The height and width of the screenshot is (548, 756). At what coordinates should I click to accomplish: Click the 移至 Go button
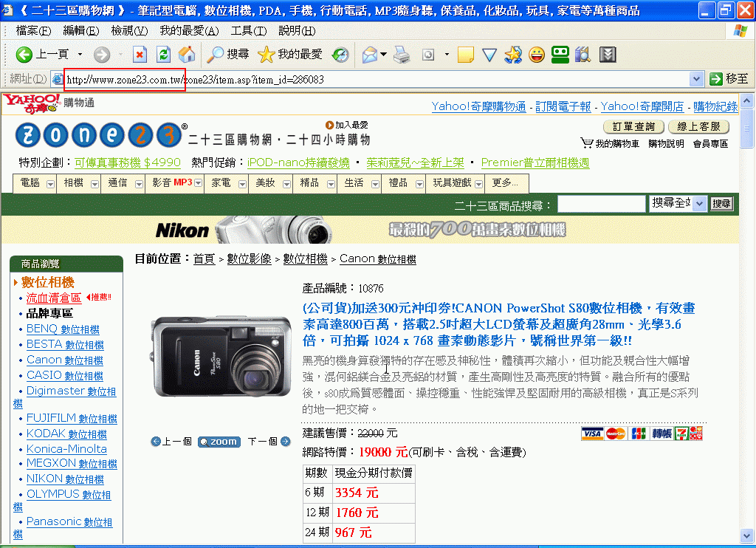click(729, 78)
